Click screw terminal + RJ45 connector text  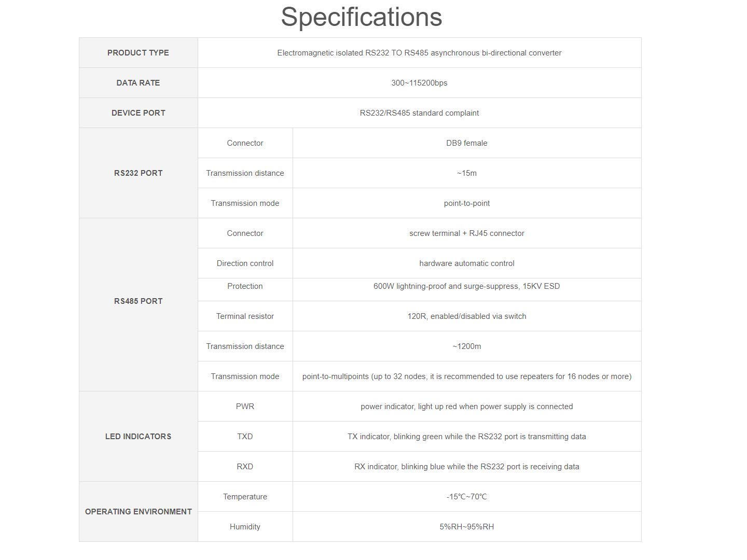tap(467, 233)
